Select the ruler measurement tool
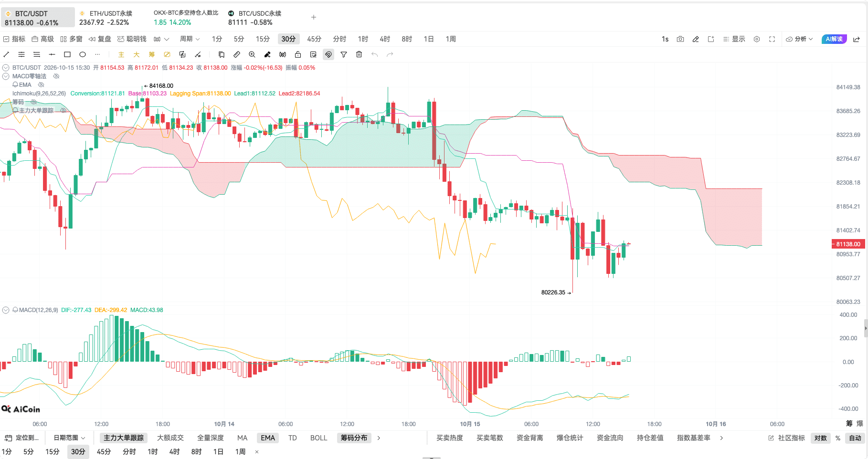The width and height of the screenshot is (868, 459). pyautogui.click(x=237, y=54)
